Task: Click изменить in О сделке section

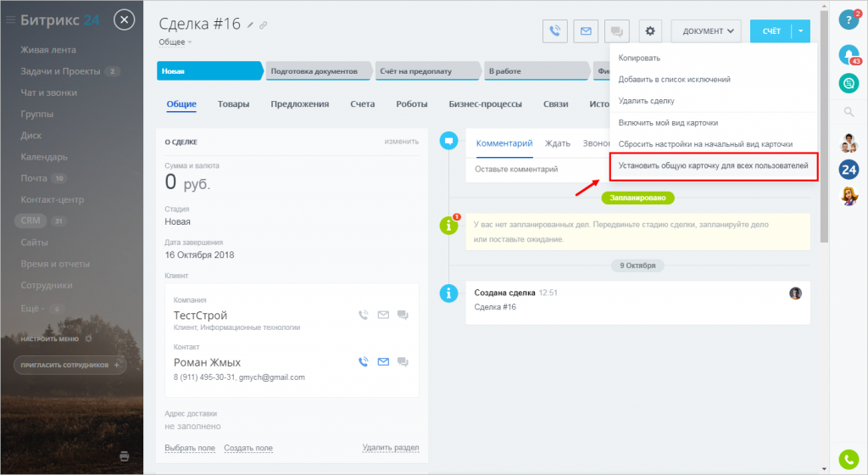Action: coord(401,142)
